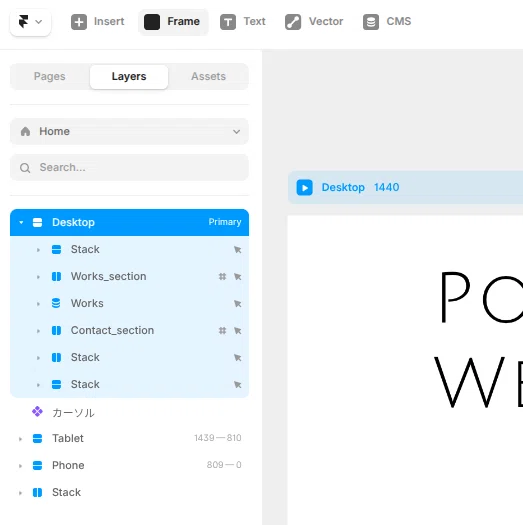Select the Phone layer
Image resolution: width=523 pixels, height=525 pixels.
[x=129, y=465]
